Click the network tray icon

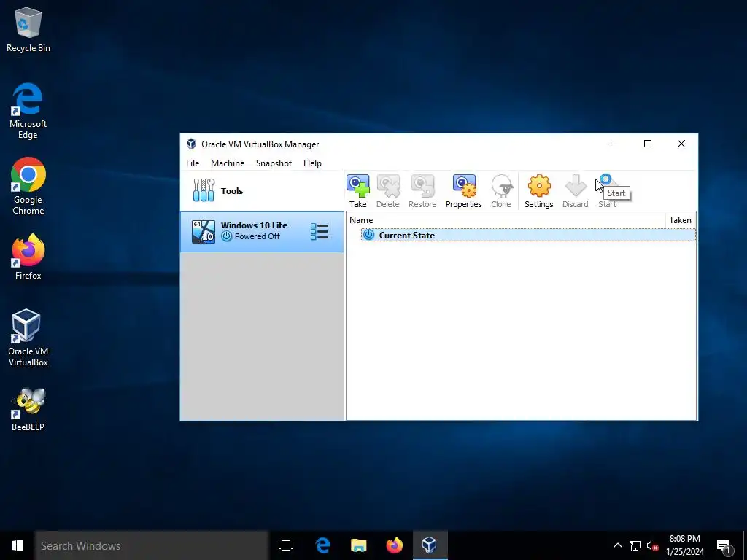635,545
